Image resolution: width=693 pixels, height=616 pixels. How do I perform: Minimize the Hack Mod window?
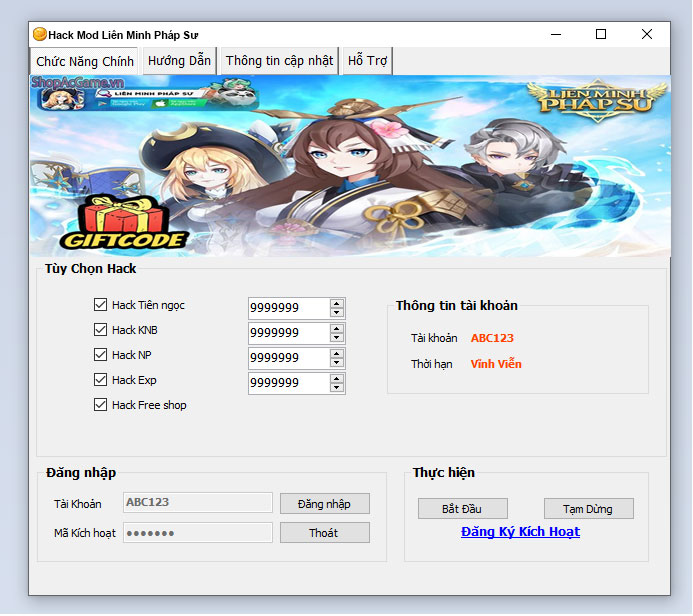tap(556, 34)
